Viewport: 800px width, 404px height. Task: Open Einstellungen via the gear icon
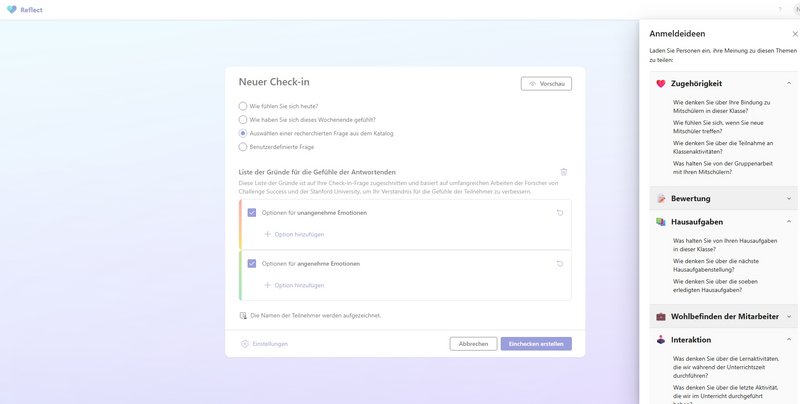(x=245, y=344)
